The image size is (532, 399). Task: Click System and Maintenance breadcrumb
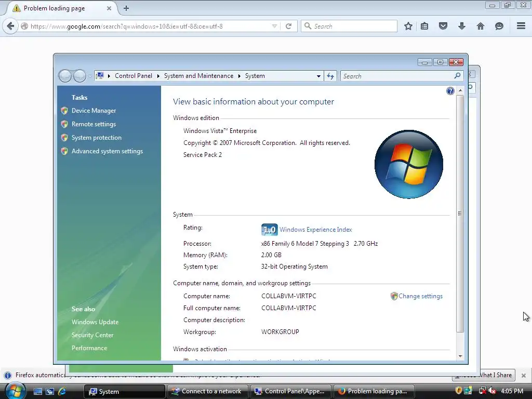point(198,76)
